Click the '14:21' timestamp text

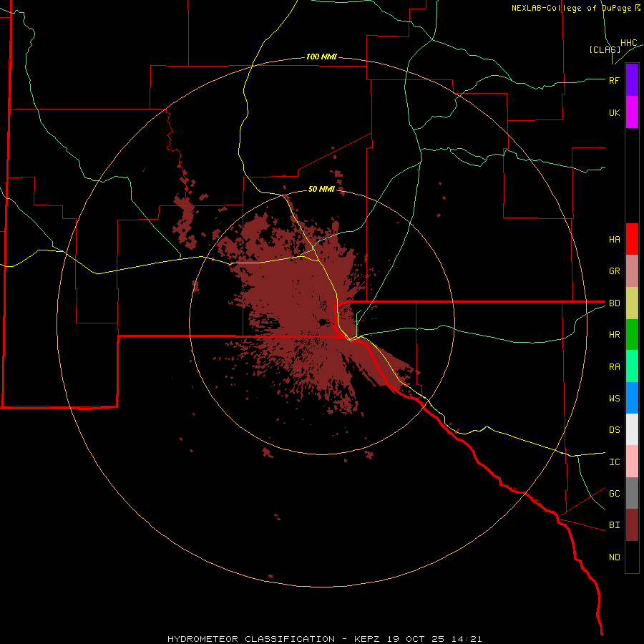click(x=467, y=639)
